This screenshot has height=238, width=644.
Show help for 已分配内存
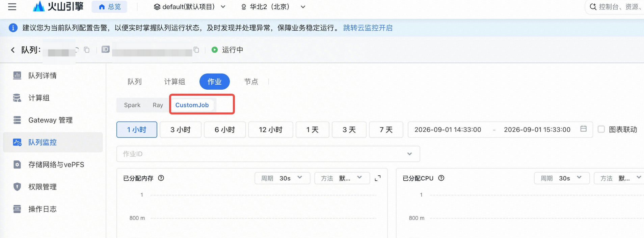pyautogui.click(x=161, y=178)
